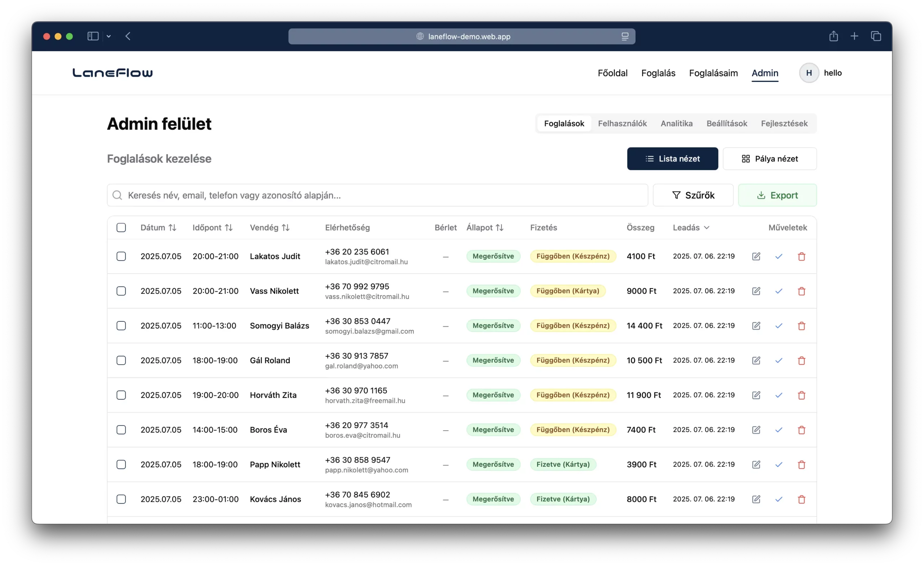Delete Vass Nikolett's booking with trash icon
Screen dimensions: 924x566
coord(801,291)
